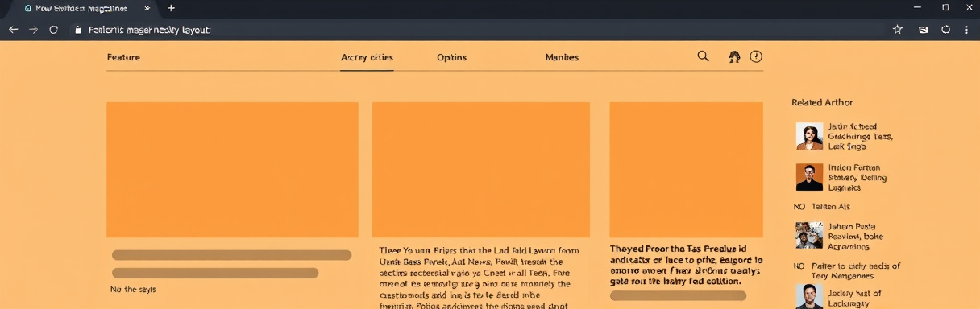Click the first placeholder bar under left article
The height and width of the screenshot is (309, 980).
pos(231,255)
